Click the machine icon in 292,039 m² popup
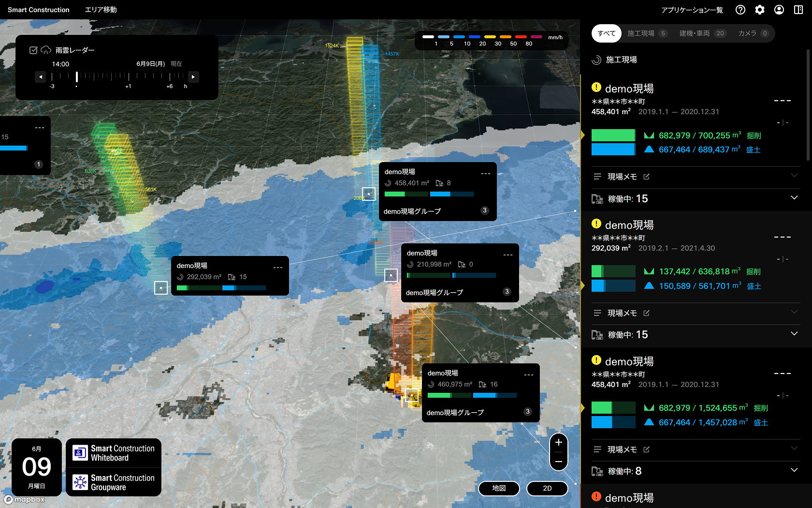 (232, 277)
